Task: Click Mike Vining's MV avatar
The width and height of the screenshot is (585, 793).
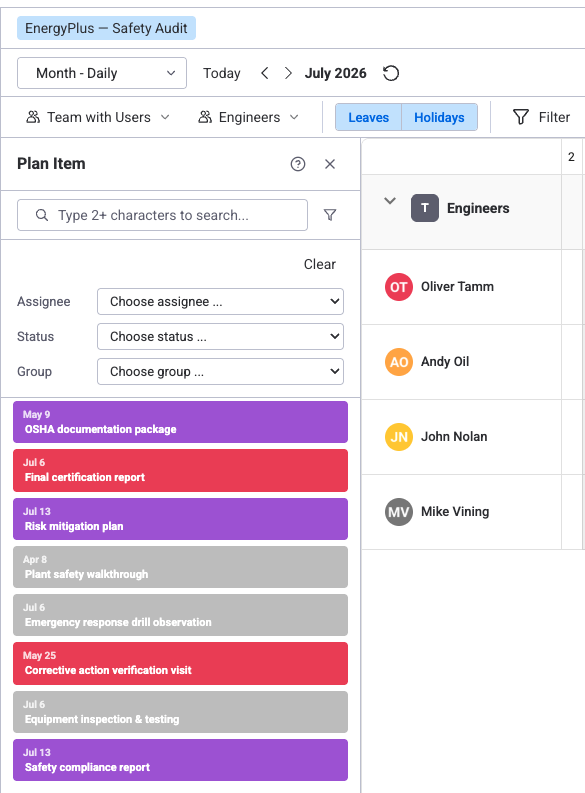Action: (x=399, y=512)
